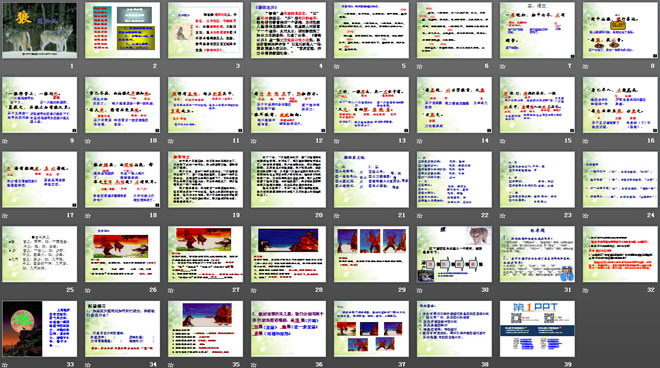Select slide 38 thumbnail
This screenshot has height=368, width=660.
(x=454, y=328)
